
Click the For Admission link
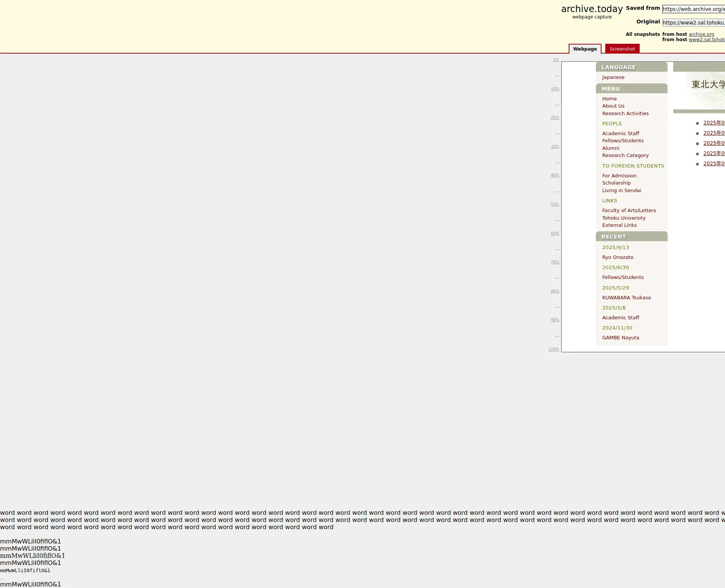(x=619, y=176)
